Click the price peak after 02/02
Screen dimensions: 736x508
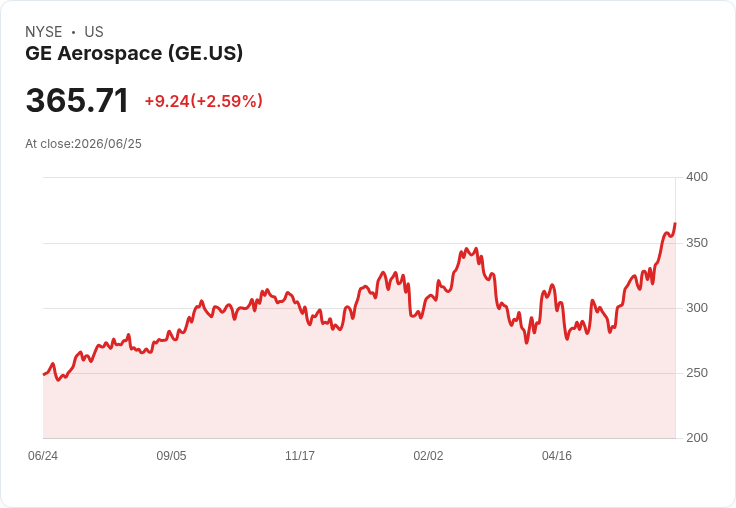[466, 249]
